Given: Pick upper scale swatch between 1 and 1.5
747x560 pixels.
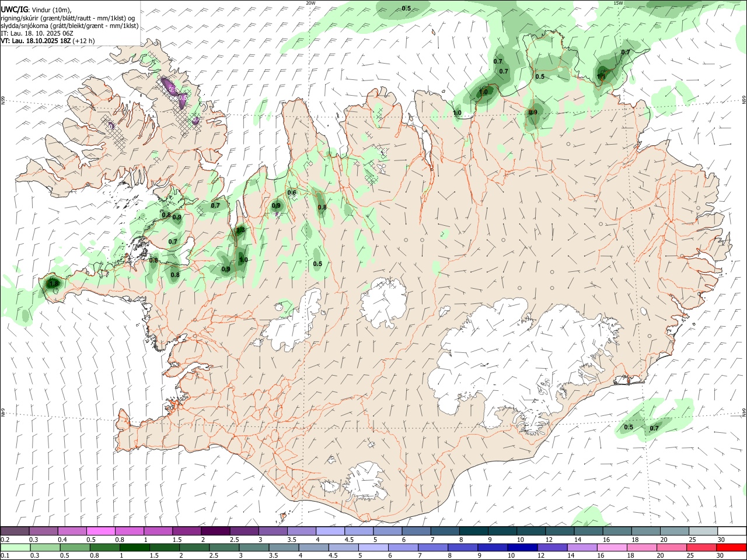Looking at the screenshot, I should pos(158,531).
